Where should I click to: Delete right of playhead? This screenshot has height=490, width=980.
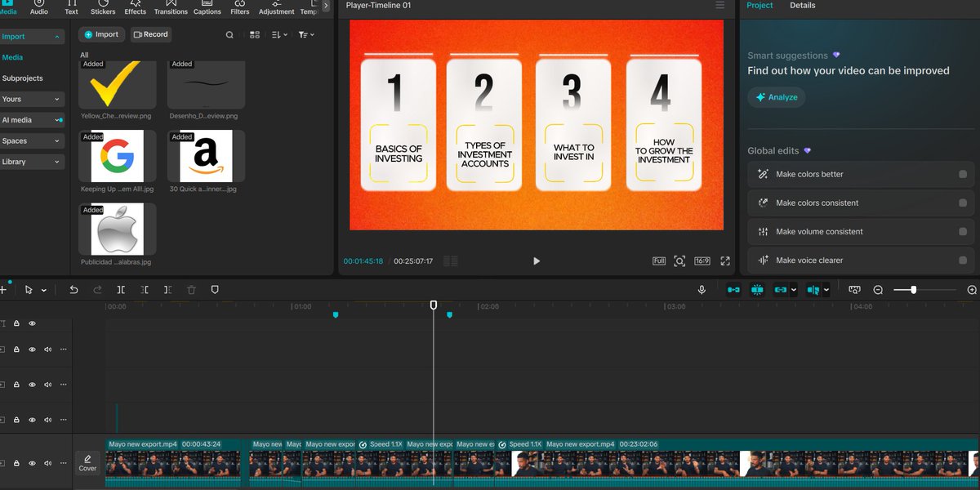tap(167, 290)
